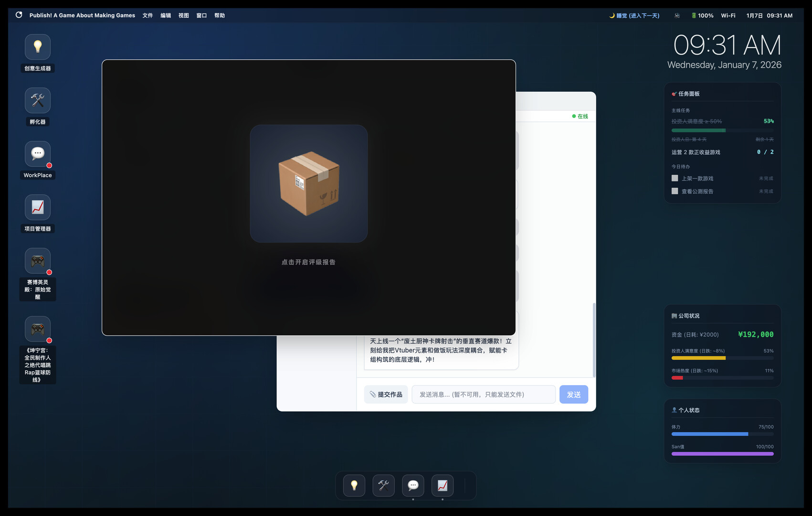Click the 提交作品 attachment button
The width and height of the screenshot is (812, 516).
(386, 395)
